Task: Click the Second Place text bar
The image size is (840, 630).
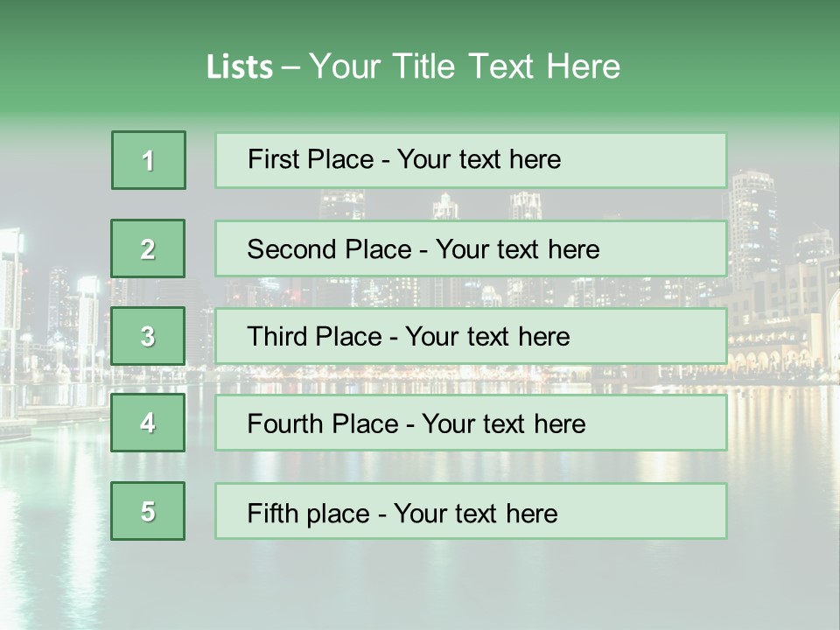Action: [x=471, y=249]
